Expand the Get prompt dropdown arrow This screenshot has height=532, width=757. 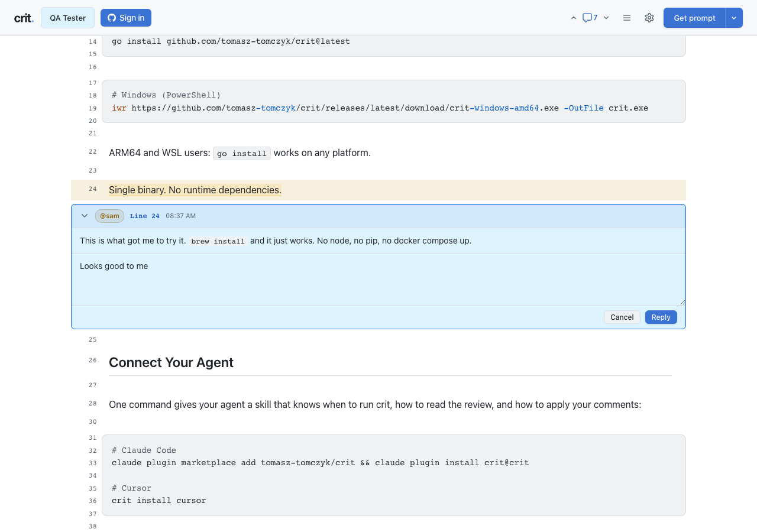[x=734, y=18]
